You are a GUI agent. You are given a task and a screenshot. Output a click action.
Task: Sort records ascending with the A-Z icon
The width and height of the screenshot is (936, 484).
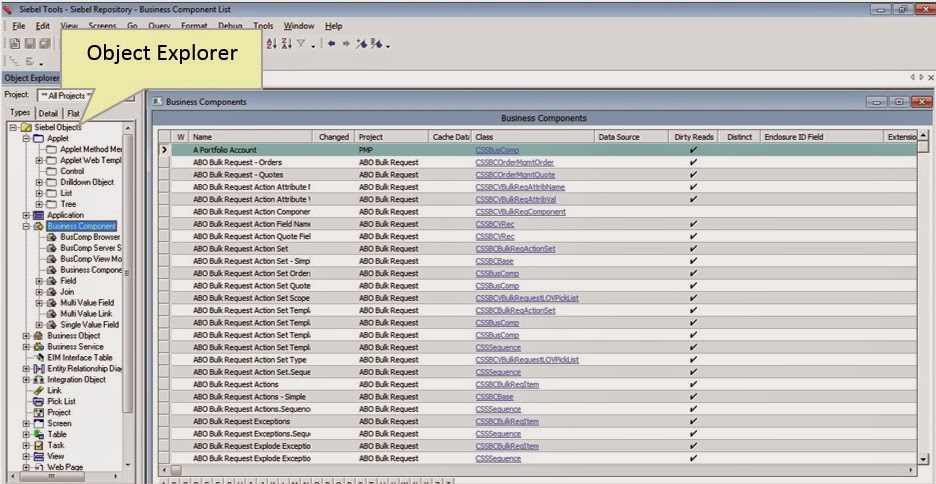[x=271, y=44]
